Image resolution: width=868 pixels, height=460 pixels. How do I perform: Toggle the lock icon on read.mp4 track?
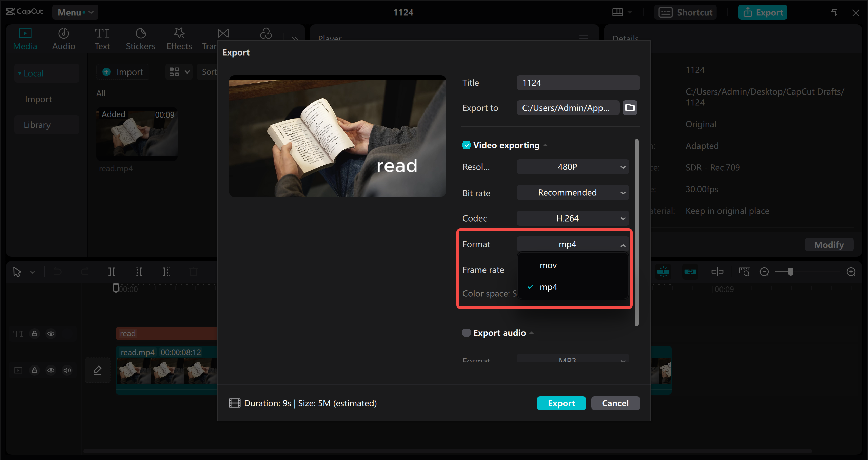coord(35,370)
